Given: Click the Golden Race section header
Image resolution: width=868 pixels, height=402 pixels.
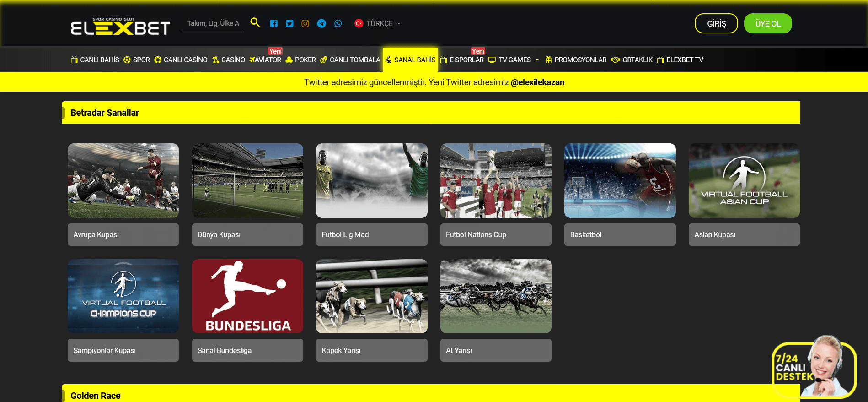Looking at the screenshot, I should coord(431,393).
